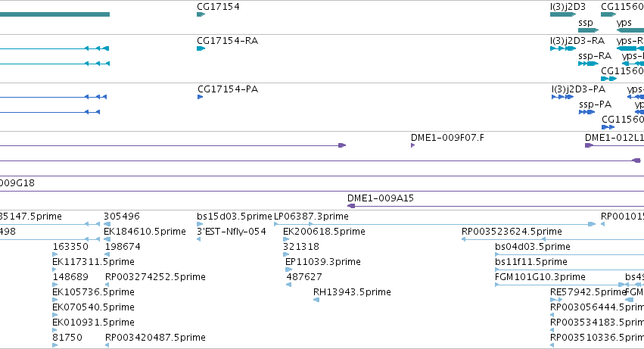Click the RP003523624.5prime feature label
Screen dimensions: 644x349
click(x=512, y=232)
